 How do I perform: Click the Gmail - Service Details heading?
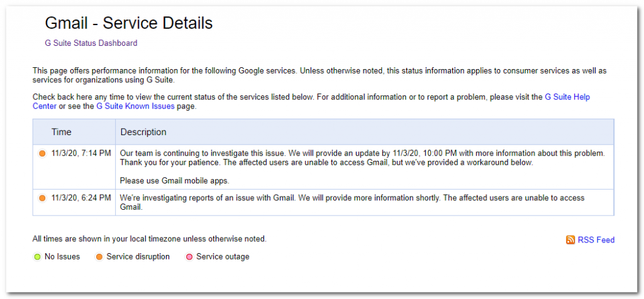pos(129,24)
